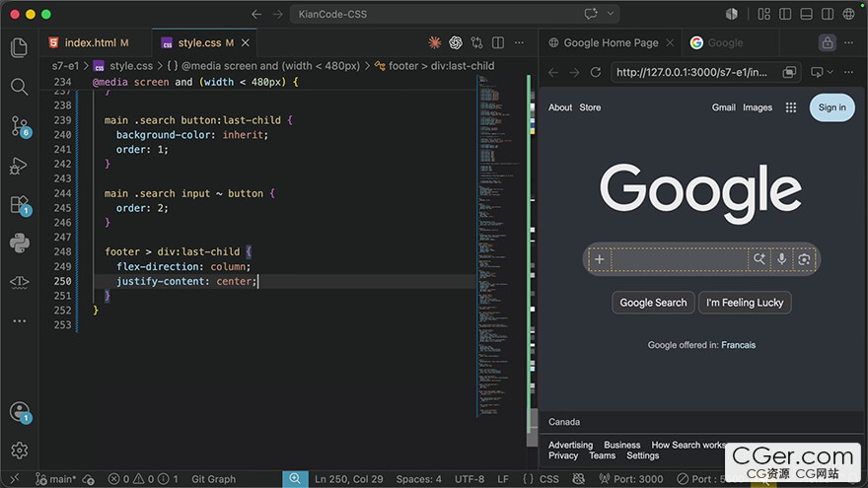Click the magnifier icon in search bar
Screen dimensions: 868x488
(x=759, y=259)
